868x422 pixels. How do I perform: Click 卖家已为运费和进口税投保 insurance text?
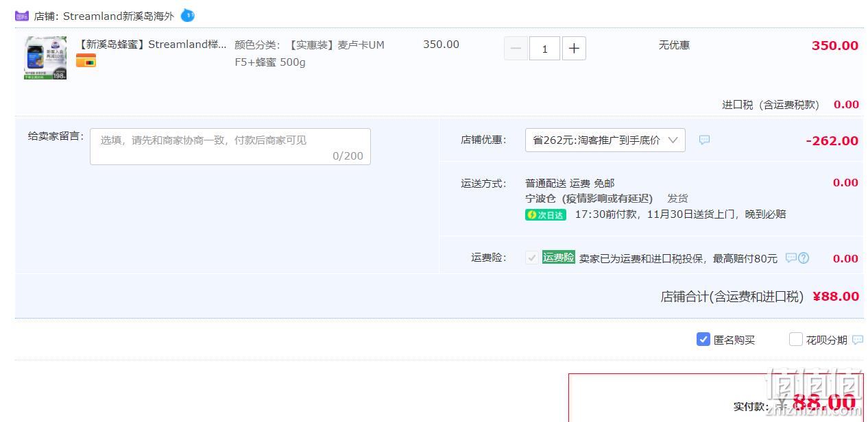click(678, 258)
